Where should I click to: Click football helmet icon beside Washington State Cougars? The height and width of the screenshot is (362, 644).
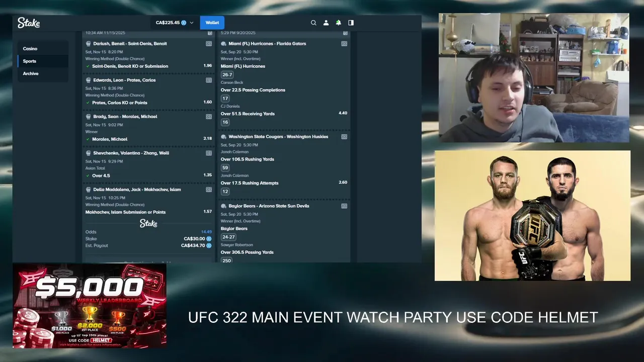223,137
